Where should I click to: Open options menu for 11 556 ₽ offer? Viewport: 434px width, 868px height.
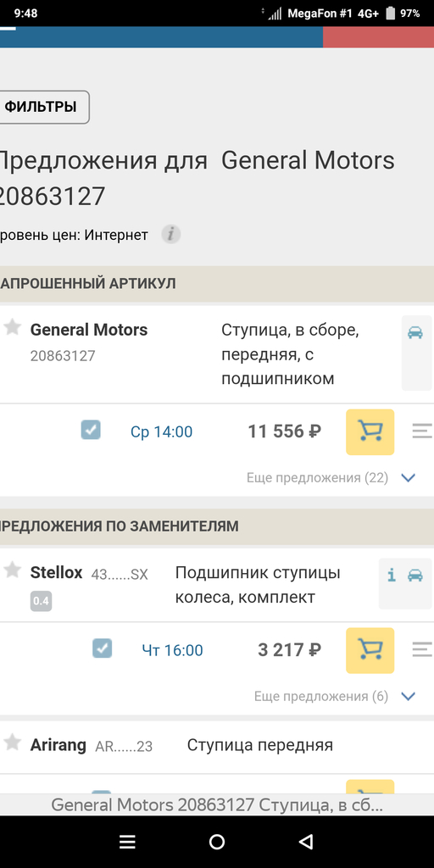(422, 431)
